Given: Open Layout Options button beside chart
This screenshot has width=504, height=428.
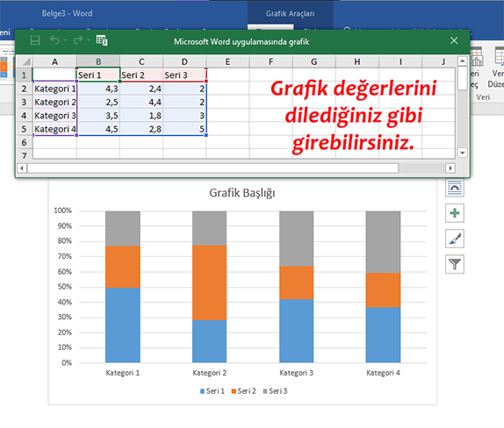Looking at the screenshot, I should tap(455, 188).
